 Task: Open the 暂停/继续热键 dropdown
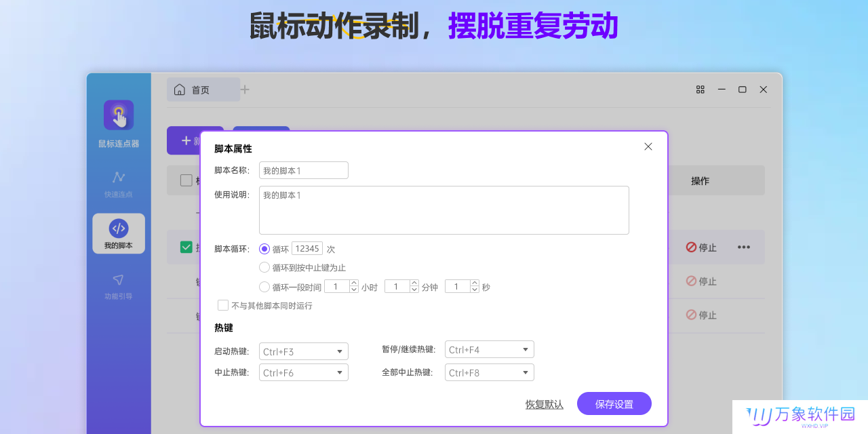(490, 350)
